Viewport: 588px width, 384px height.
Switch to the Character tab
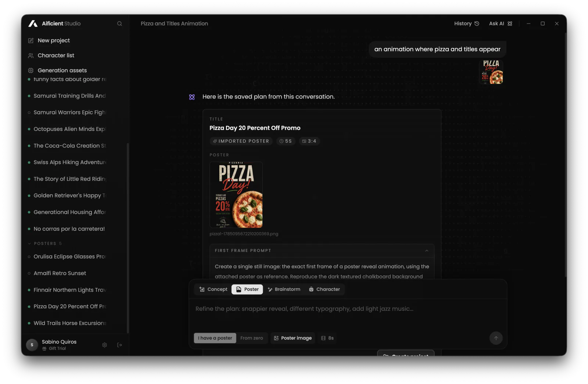pos(325,289)
